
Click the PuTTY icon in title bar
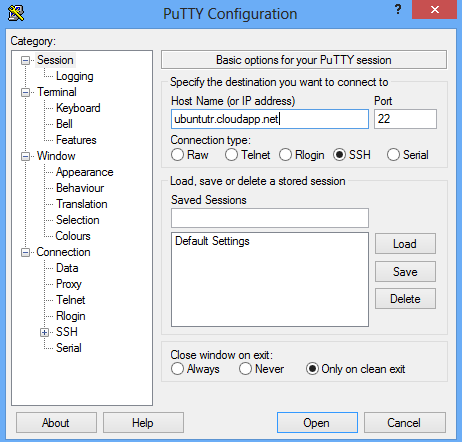[x=16, y=13]
